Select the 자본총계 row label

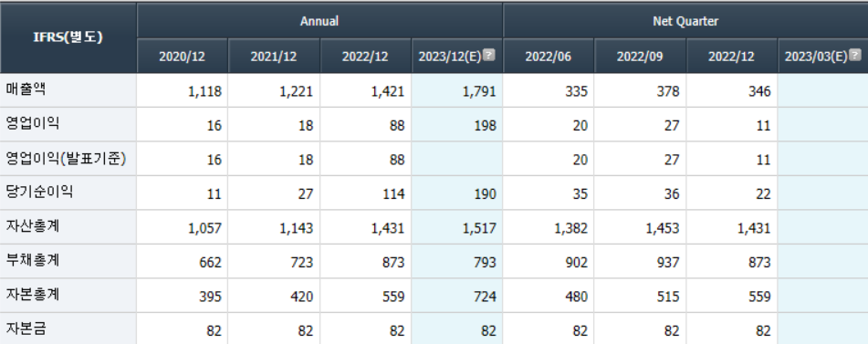pos(33,295)
